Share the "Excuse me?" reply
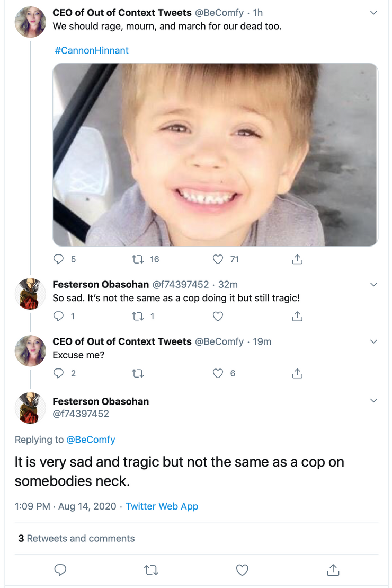The height and width of the screenshot is (588, 392). tap(297, 373)
